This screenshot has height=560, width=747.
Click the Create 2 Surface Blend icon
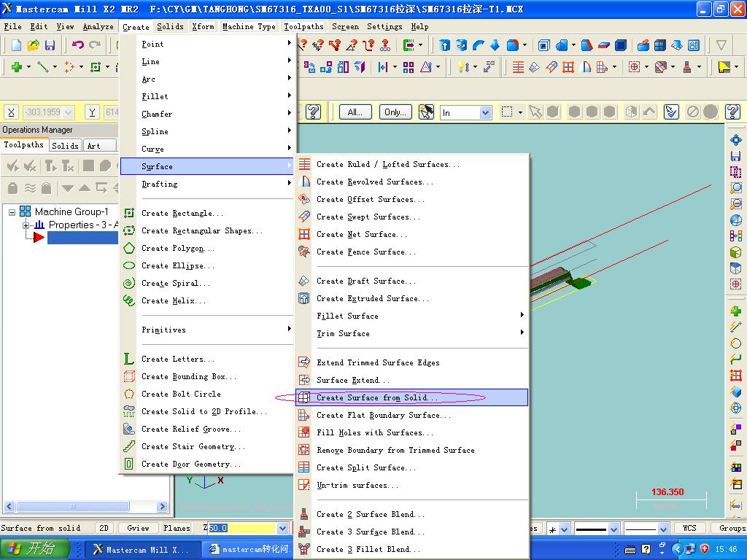[x=304, y=514]
